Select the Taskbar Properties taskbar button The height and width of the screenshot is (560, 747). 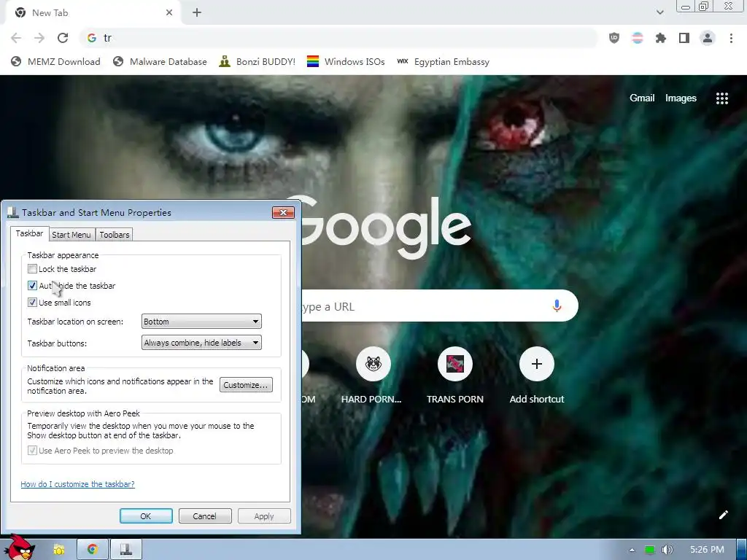(x=126, y=550)
